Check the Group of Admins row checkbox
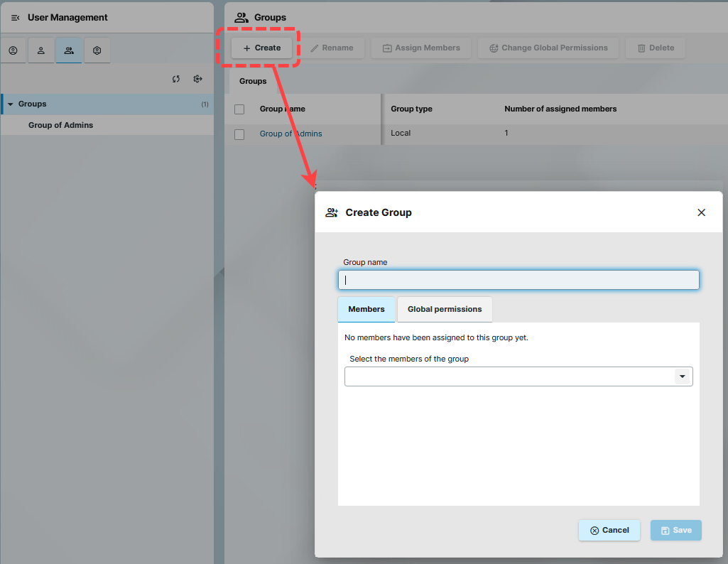 point(239,134)
